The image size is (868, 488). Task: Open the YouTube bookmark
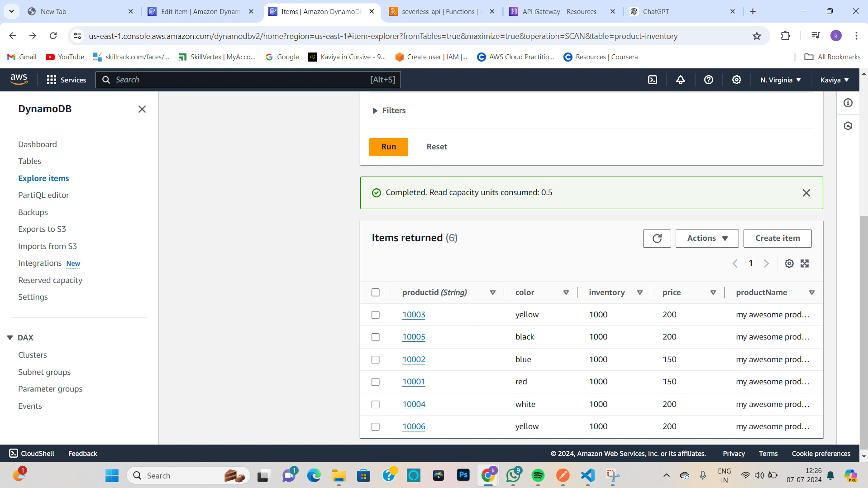point(65,57)
